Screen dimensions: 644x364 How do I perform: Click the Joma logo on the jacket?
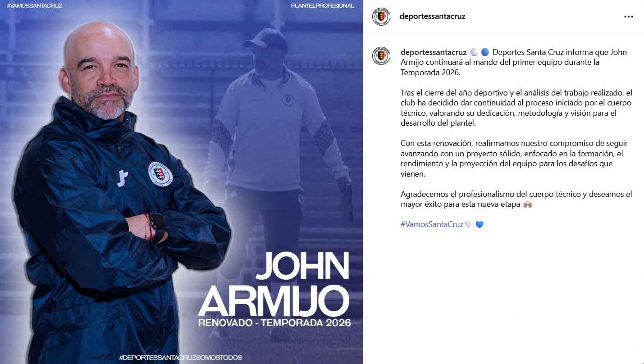[x=123, y=178]
